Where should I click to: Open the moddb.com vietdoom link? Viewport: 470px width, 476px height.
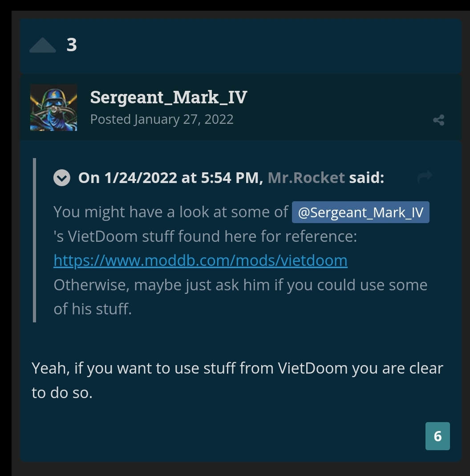pyautogui.click(x=201, y=260)
